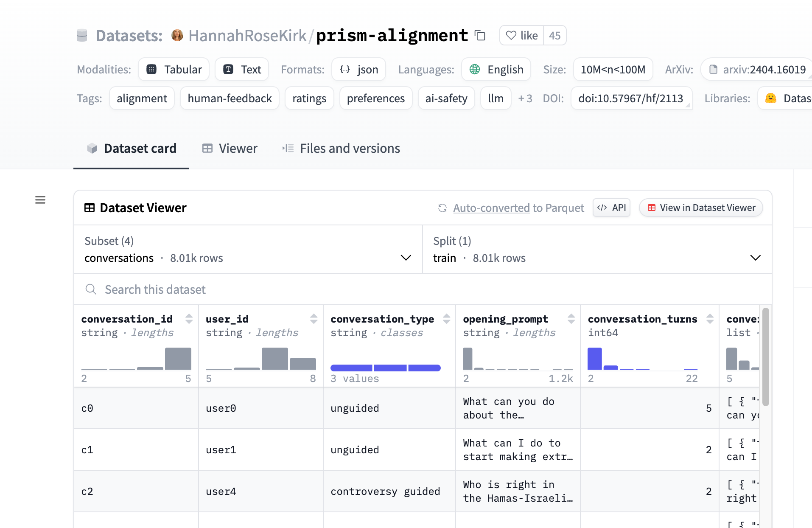The width and height of the screenshot is (812, 528).
Task: Select the c1 conversation_id cell
Action: click(x=136, y=450)
